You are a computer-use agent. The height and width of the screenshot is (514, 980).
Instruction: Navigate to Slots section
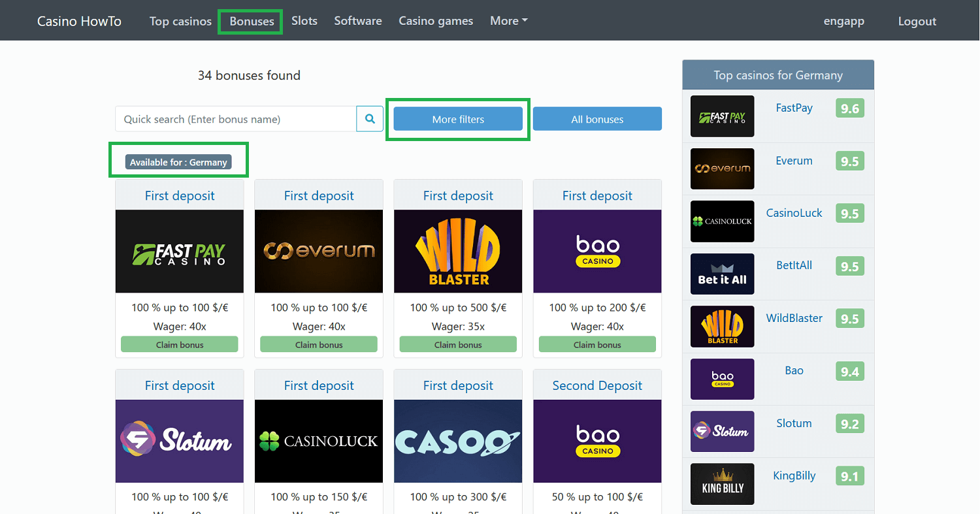coord(304,21)
